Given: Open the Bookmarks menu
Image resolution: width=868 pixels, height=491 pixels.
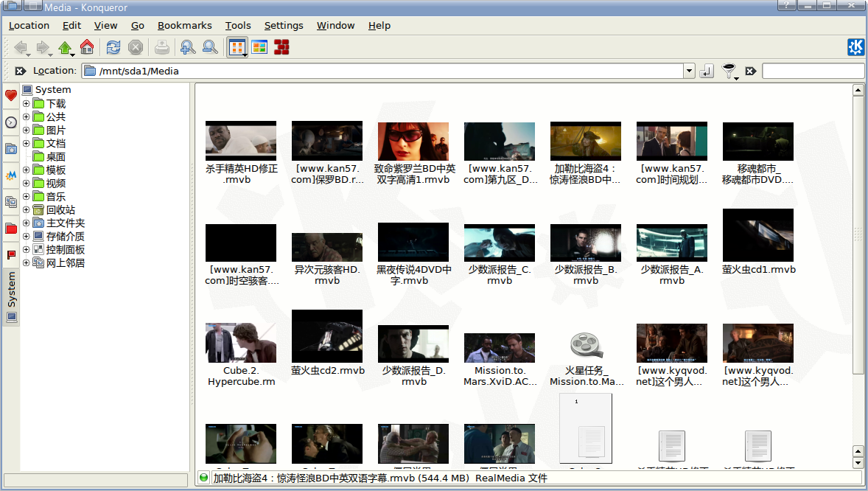Looking at the screenshot, I should coord(184,26).
